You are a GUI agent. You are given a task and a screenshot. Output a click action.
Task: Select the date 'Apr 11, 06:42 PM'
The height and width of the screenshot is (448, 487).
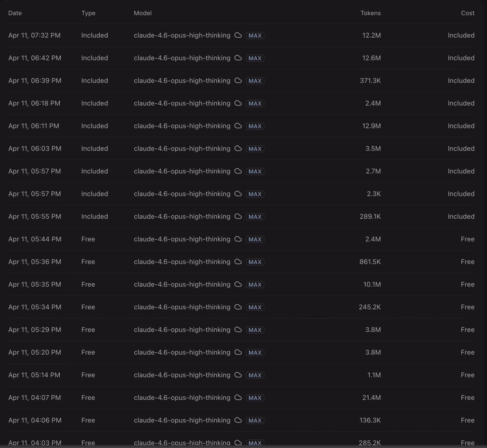[x=35, y=58]
